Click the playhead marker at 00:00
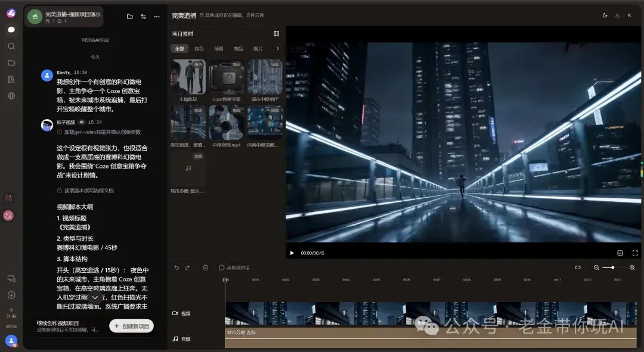 [x=225, y=280]
